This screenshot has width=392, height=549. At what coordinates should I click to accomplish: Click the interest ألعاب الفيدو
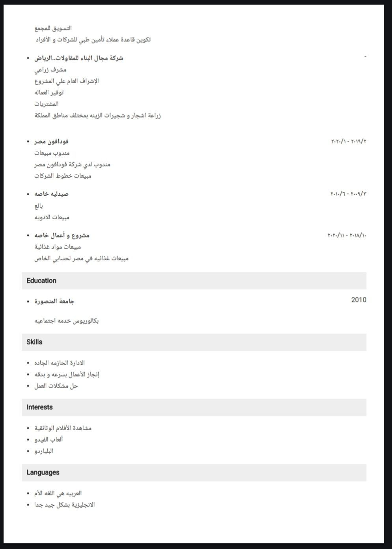point(49,439)
